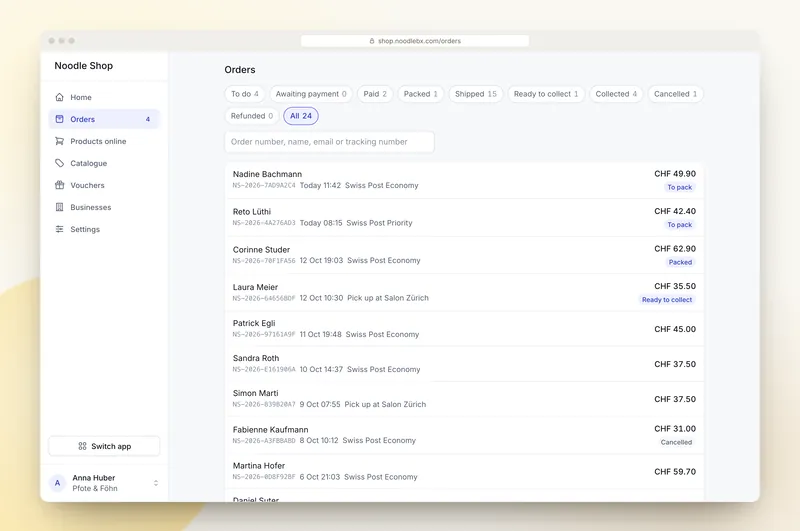Viewport: 800px width, 531px height.
Task: Filter orders by Awaiting payment
Action: (311, 94)
